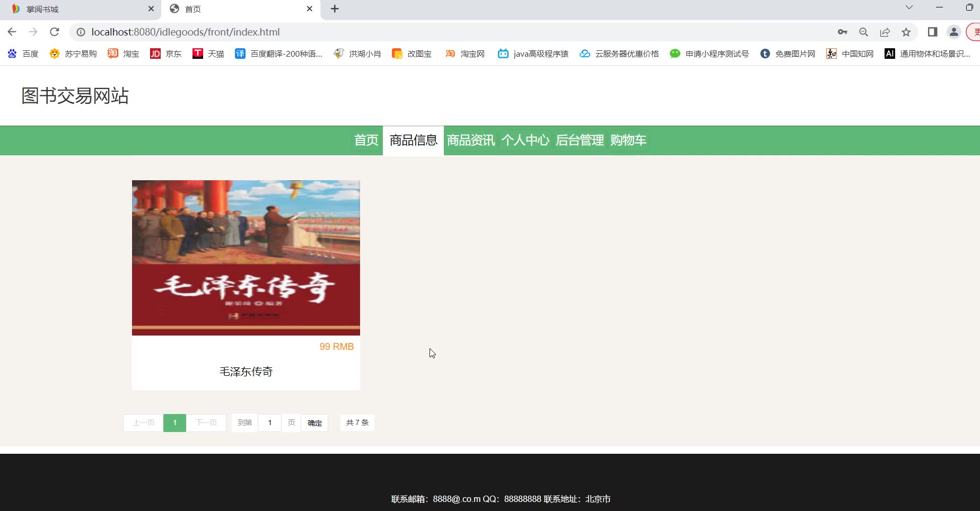Click the footer contact info text
The height and width of the screenshot is (511, 980).
[501, 499]
